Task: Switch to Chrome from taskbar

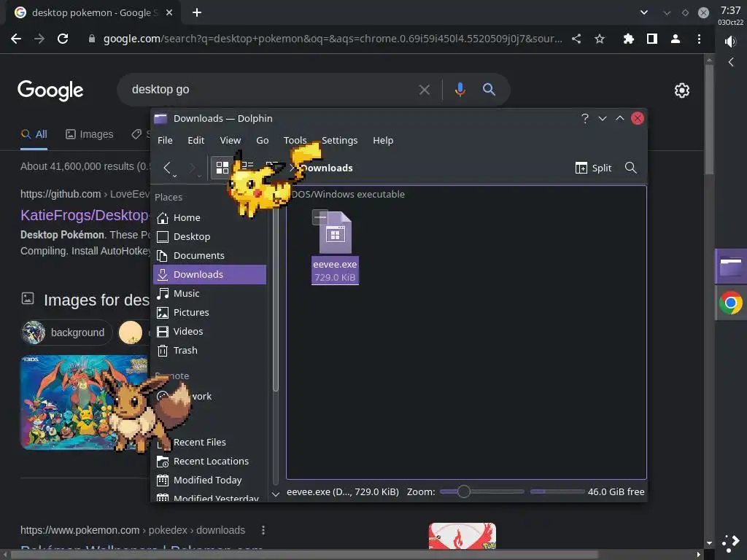Action: point(731,303)
